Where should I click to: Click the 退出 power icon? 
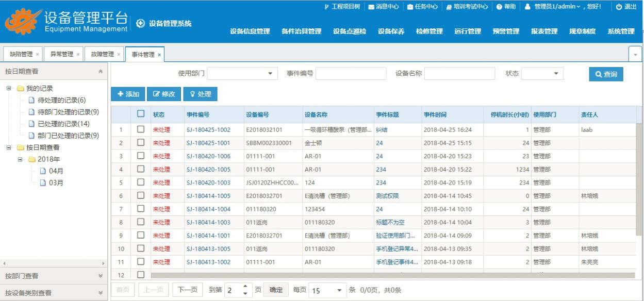tap(619, 6)
